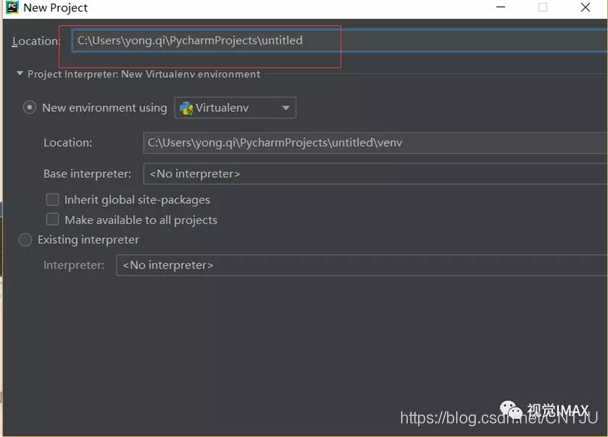Open the Virtualenv dropdown arrow
608x437 pixels.
(285, 108)
